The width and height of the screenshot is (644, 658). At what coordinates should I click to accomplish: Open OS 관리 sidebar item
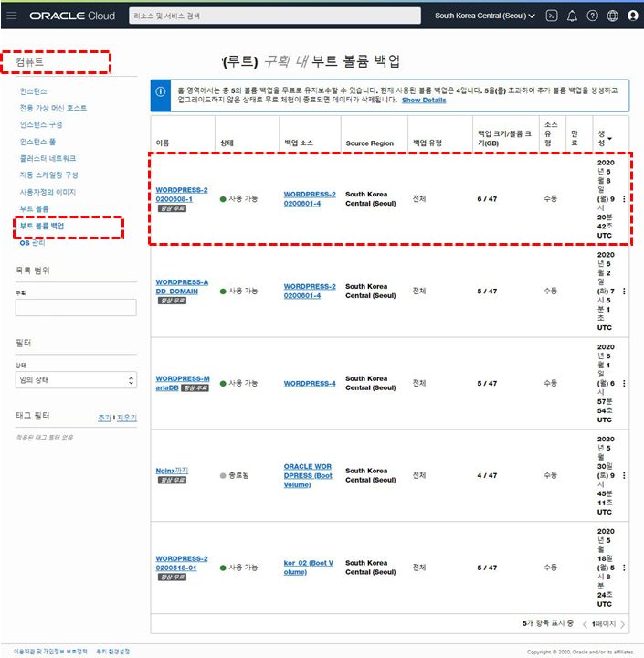pos(32,243)
